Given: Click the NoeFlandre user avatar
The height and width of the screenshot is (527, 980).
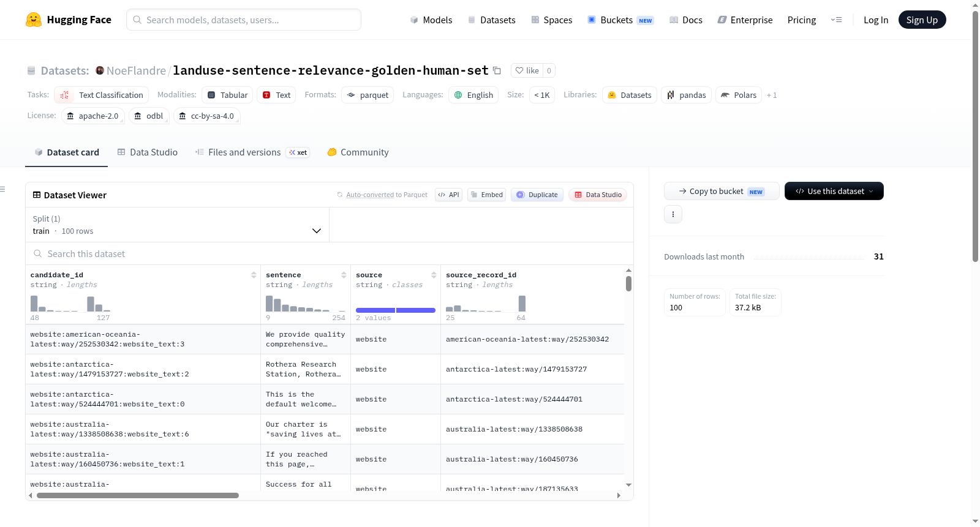Looking at the screenshot, I should (100, 70).
